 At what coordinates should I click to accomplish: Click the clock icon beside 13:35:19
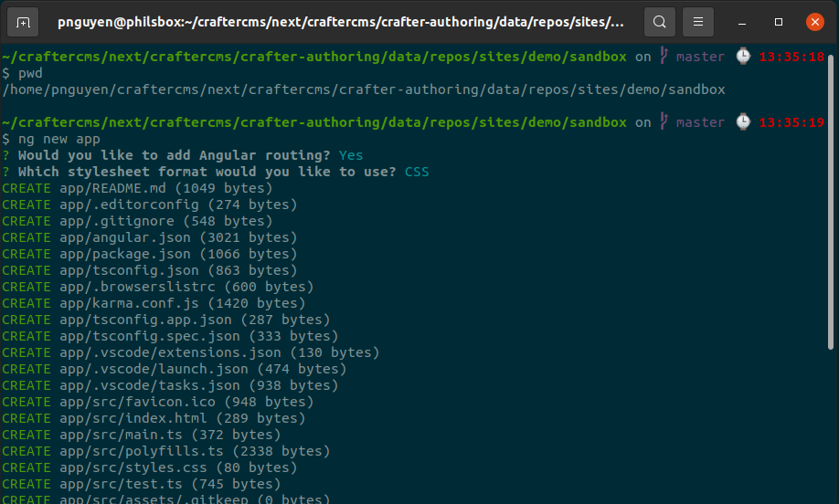(x=743, y=122)
